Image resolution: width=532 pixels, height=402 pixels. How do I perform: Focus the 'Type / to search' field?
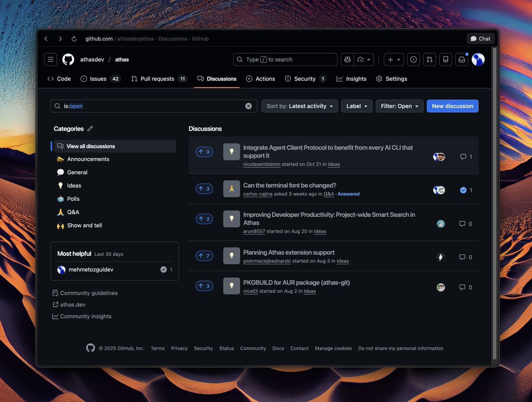285,59
